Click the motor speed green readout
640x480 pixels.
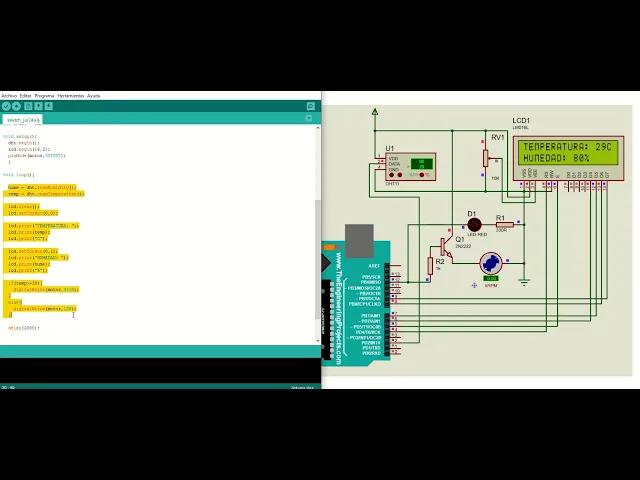pos(491,279)
